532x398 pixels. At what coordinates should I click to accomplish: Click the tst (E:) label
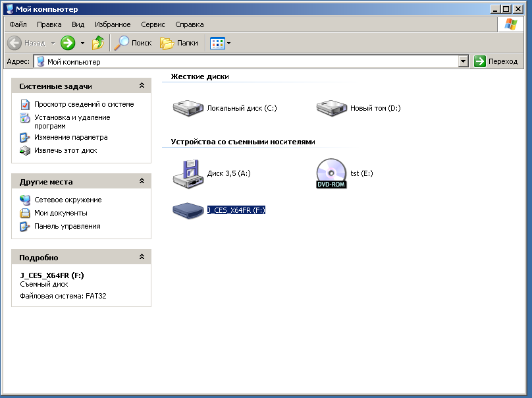361,173
